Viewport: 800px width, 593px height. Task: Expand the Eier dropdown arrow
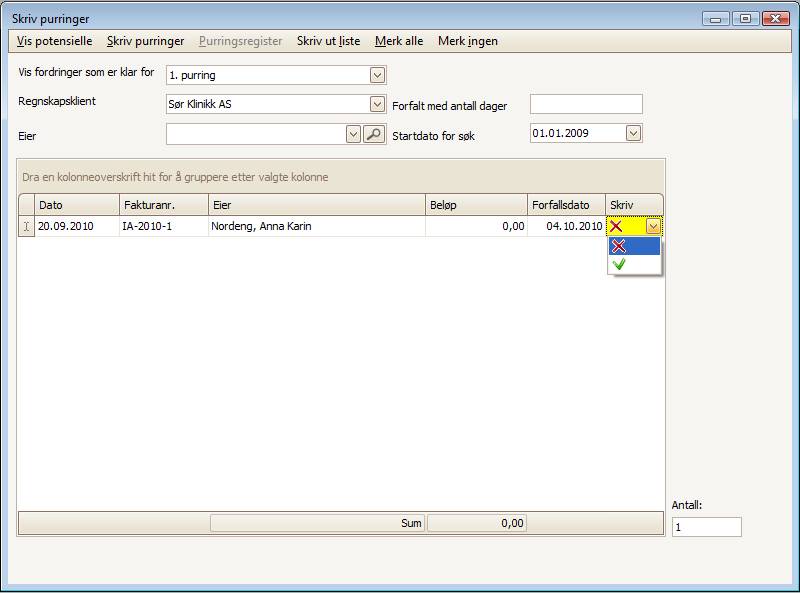coord(353,134)
